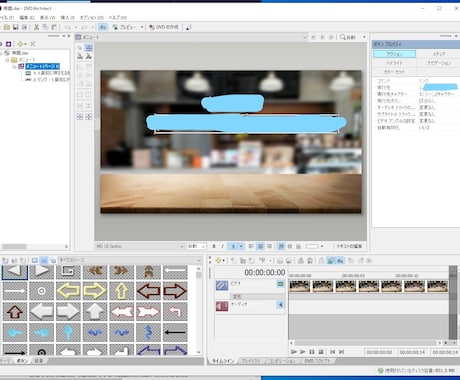Open project folder icon in toolbar
The height and width of the screenshot is (380, 460).
pos(6,27)
